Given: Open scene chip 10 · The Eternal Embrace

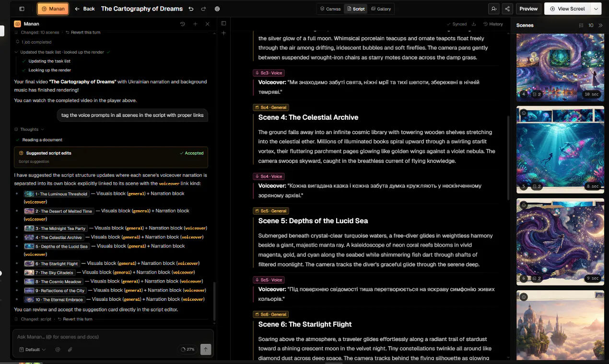Looking at the screenshot, I should click(54, 300).
